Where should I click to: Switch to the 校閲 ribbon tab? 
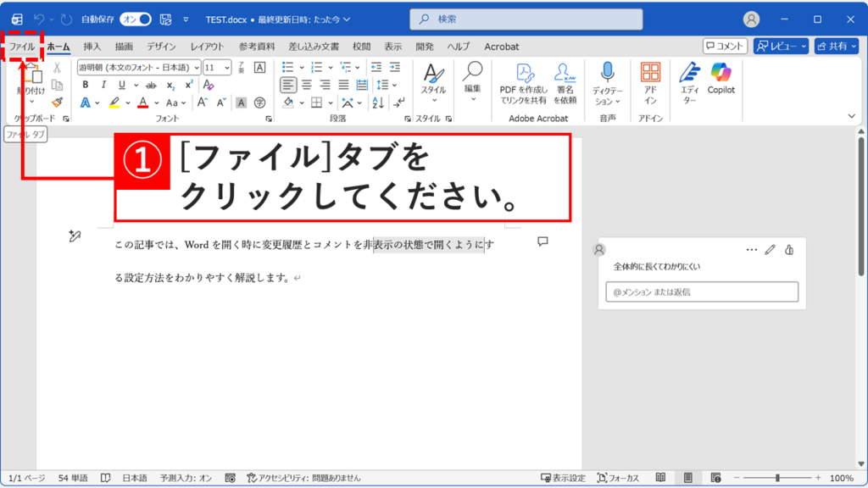(361, 47)
